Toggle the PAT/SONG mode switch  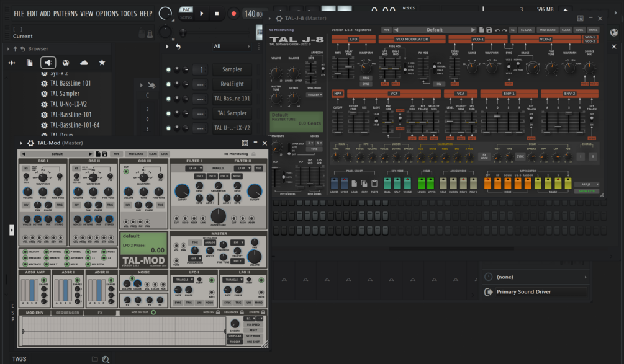click(x=186, y=13)
